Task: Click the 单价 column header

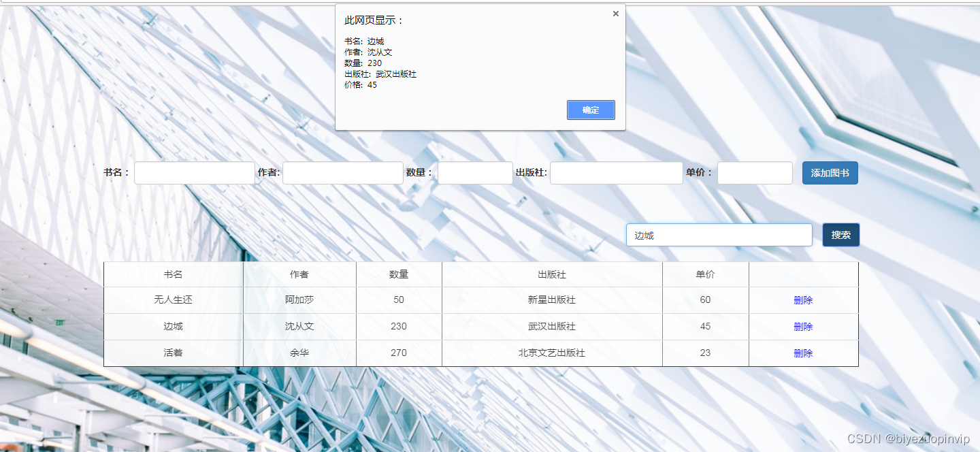Action: (705, 274)
